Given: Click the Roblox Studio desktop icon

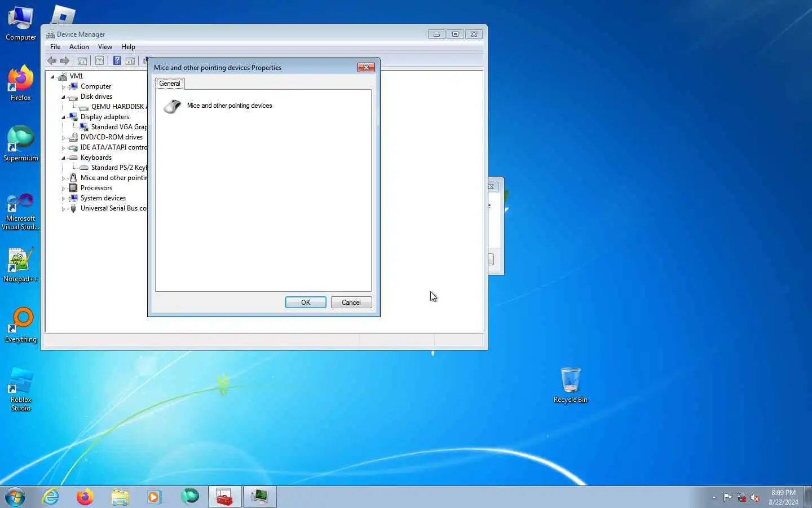Looking at the screenshot, I should pyautogui.click(x=21, y=389).
